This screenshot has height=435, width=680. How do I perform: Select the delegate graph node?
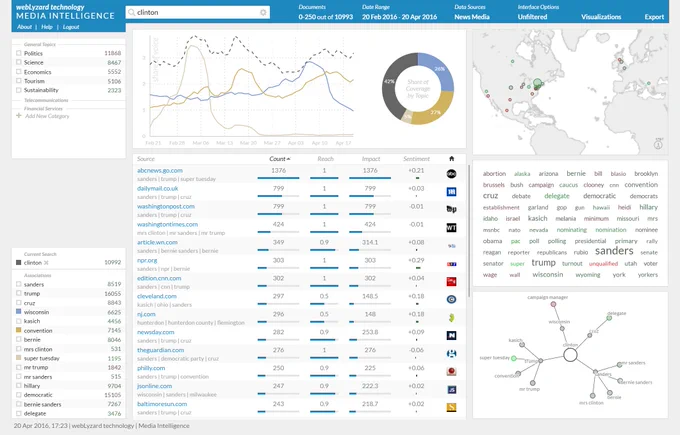(609, 318)
